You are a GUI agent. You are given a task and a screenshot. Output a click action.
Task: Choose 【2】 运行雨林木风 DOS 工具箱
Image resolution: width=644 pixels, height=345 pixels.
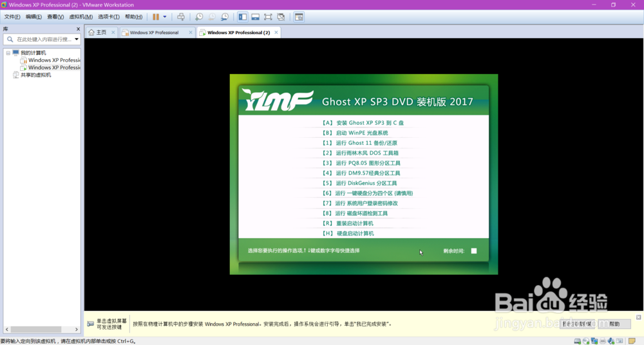point(360,153)
